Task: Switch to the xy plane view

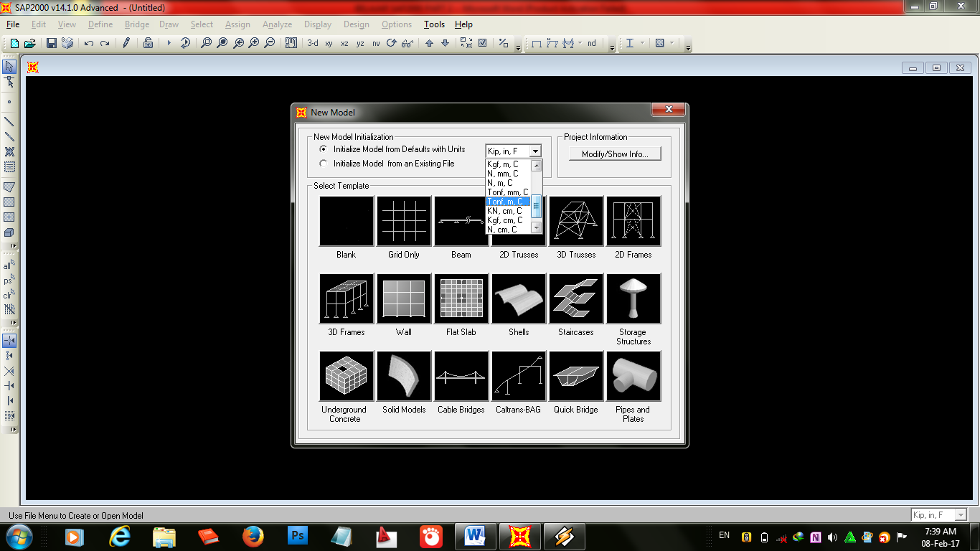Action: (x=329, y=43)
